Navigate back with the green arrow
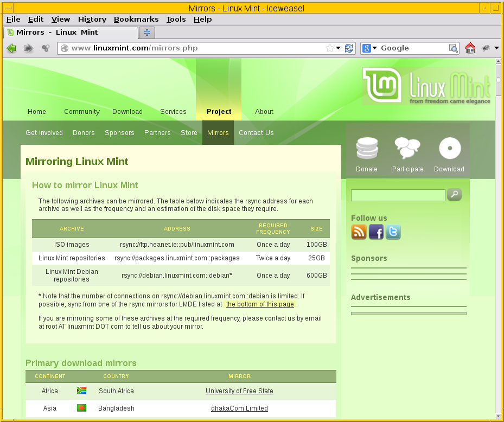Image resolution: width=504 pixels, height=422 pixels. pos(11,48)
